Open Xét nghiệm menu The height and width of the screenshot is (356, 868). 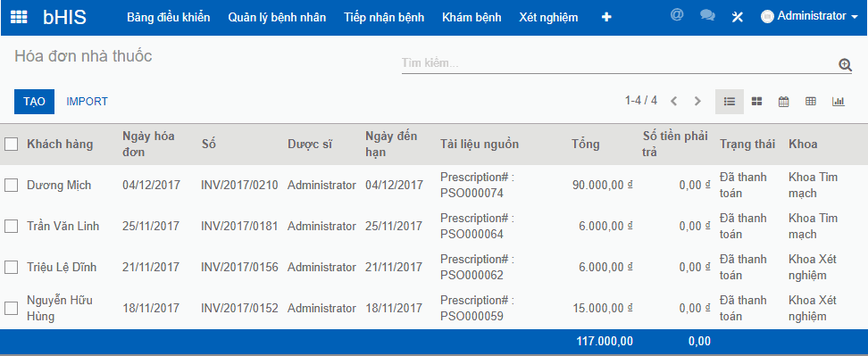click(548, 17)
